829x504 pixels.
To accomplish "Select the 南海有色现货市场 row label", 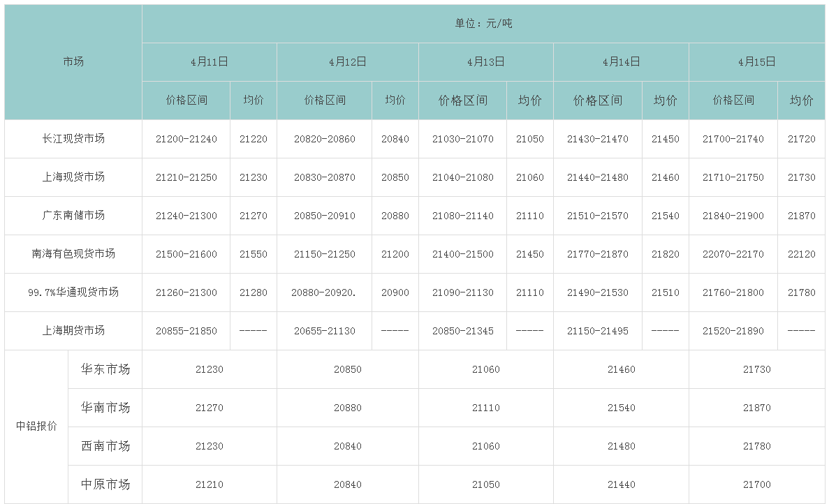I will [73, 254].
